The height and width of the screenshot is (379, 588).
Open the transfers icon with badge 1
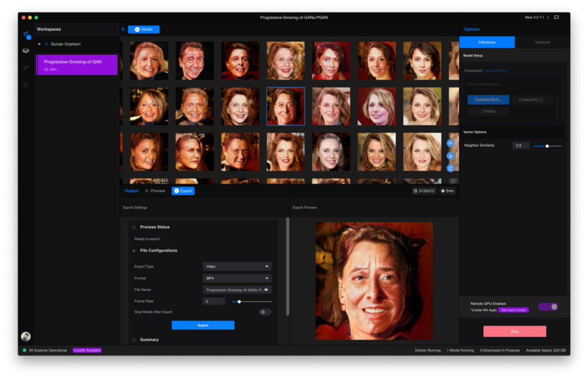tap(26, 34)
